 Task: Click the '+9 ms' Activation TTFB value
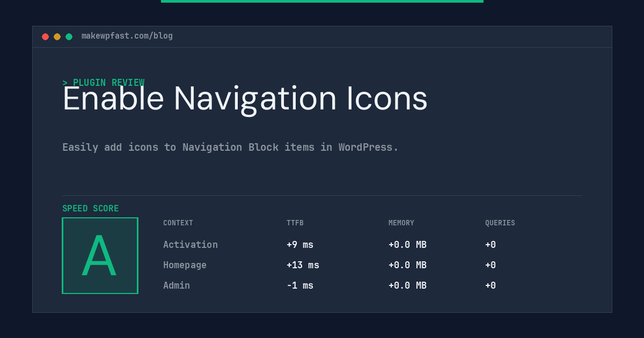[x=300, y=245]
